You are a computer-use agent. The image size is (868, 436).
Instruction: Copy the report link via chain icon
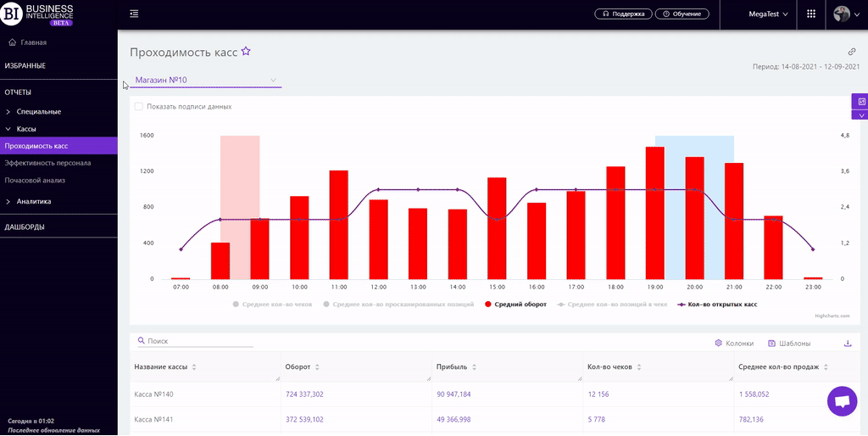click(852, 52)
